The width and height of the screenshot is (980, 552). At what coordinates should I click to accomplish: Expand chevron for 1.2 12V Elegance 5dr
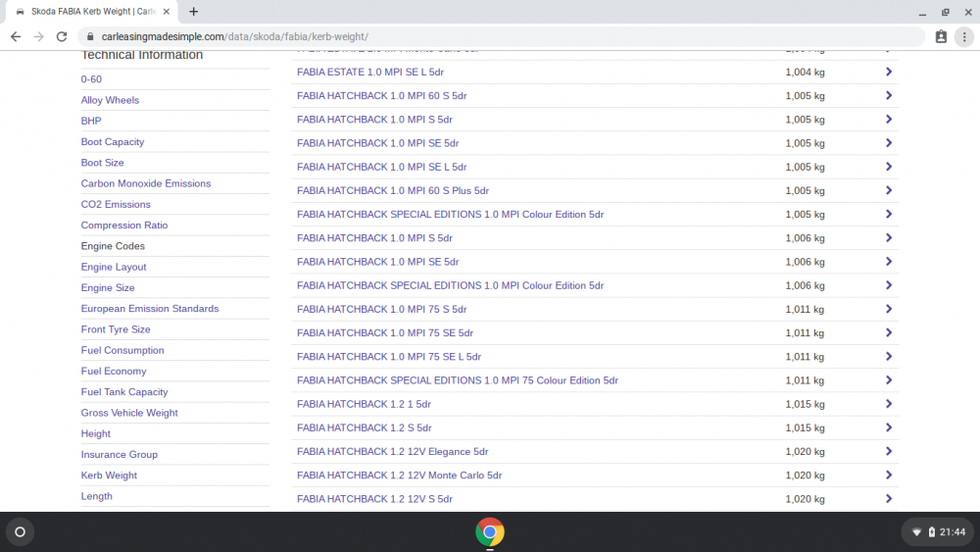[x=888, y=452]
